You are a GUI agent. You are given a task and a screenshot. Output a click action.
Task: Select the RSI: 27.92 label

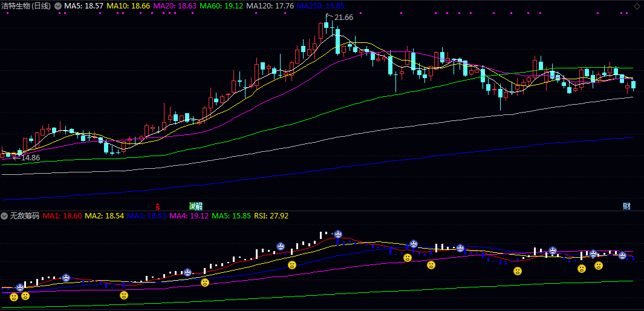click(272, 216)
